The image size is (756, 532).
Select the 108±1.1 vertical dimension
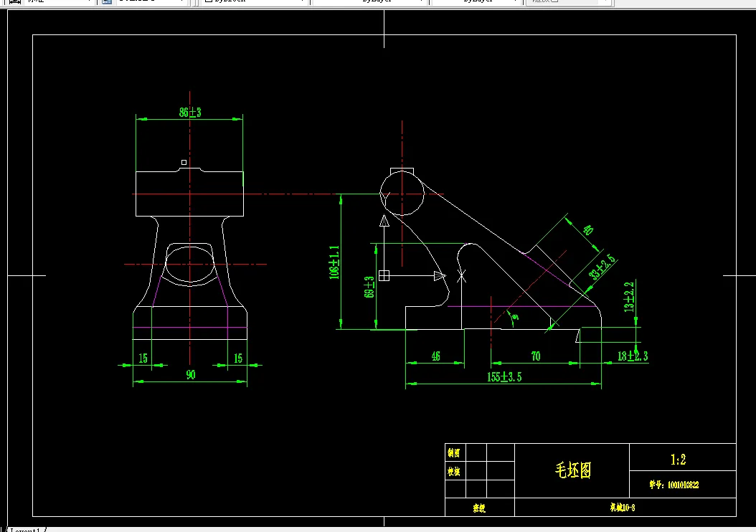tap(334, 262)
